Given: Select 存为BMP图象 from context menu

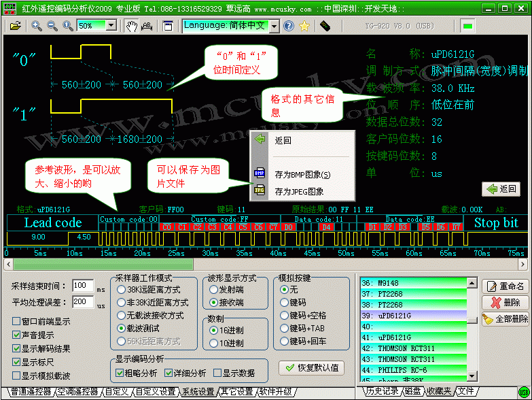Looking at the screenshot, I should 302,175.
